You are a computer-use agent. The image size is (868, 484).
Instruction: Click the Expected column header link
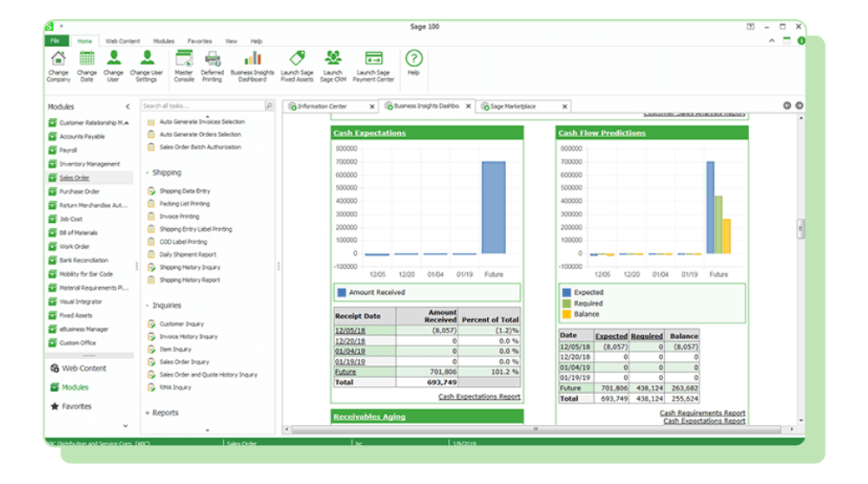(x=611, y=337)
